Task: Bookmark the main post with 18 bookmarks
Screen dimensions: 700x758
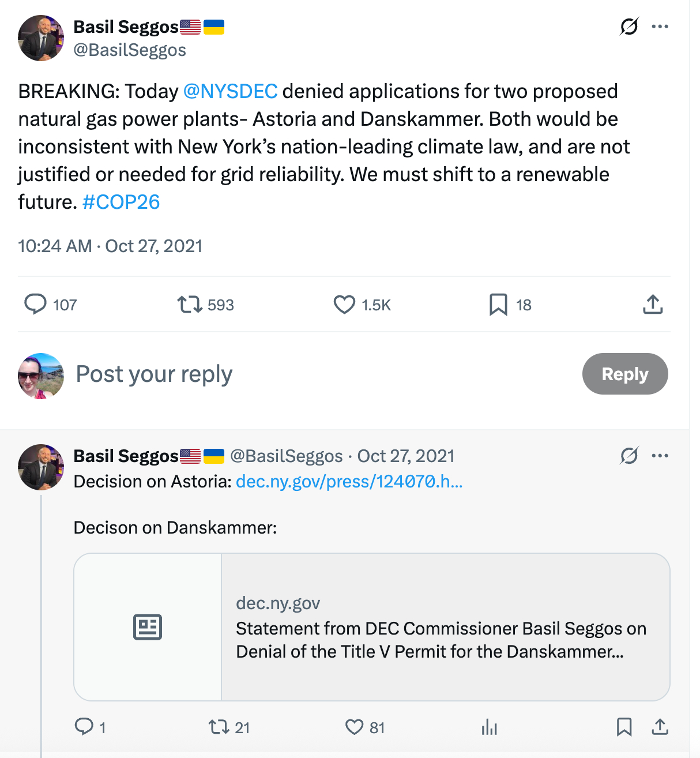Action: click(498, 304)
